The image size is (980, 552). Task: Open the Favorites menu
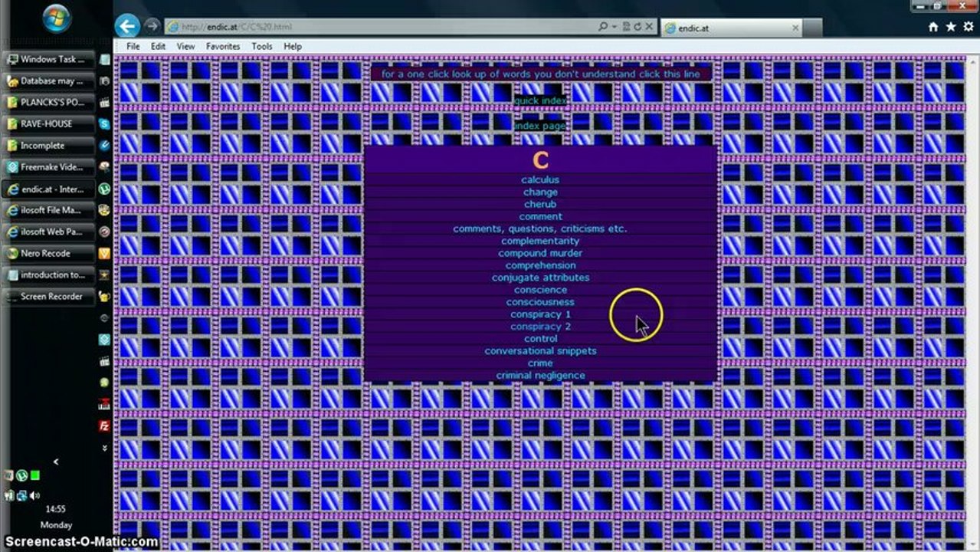coord(222,46)
